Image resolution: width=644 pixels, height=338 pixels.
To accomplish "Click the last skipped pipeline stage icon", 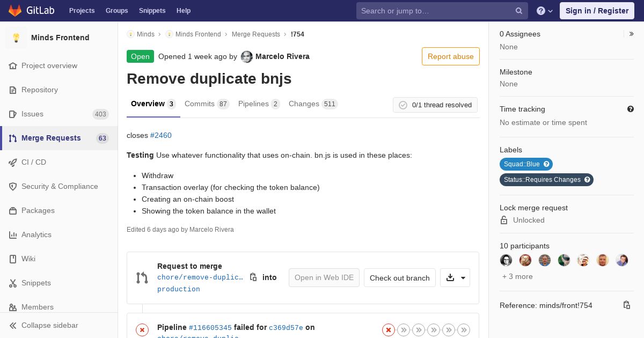I will pyautogui.click(x=464, y=330).
